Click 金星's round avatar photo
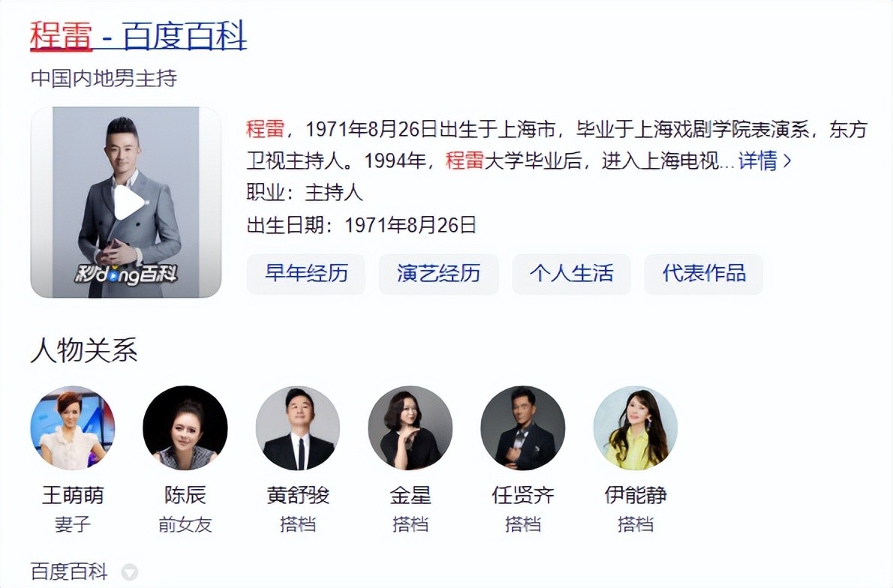The width and height of the screenshot is (893, 588). click(x=410, y=428)
